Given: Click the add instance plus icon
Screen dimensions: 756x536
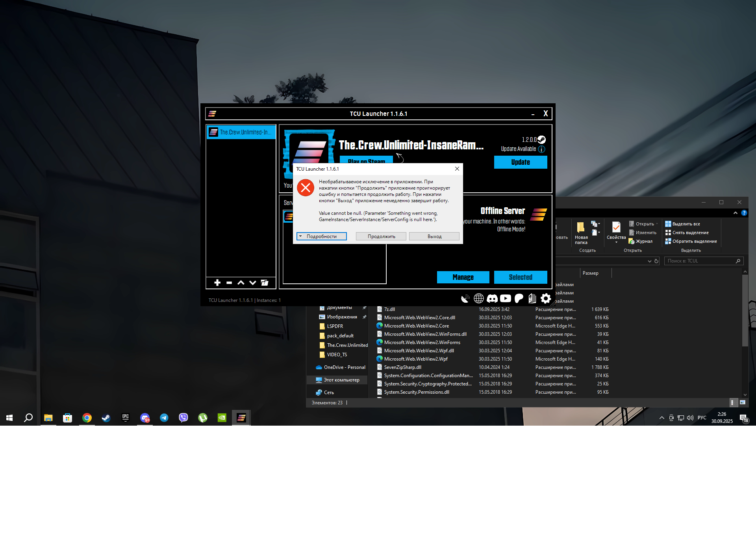Looking at the screenshot, I should 217,283.
